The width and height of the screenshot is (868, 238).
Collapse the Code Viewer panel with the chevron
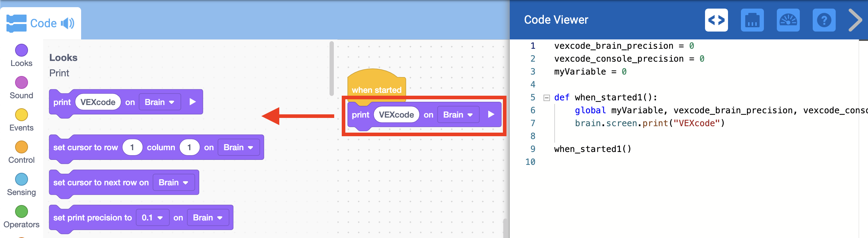point(856,20)
